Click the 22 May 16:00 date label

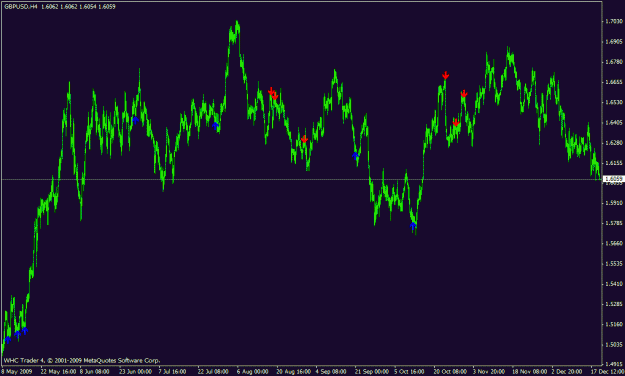58,372
